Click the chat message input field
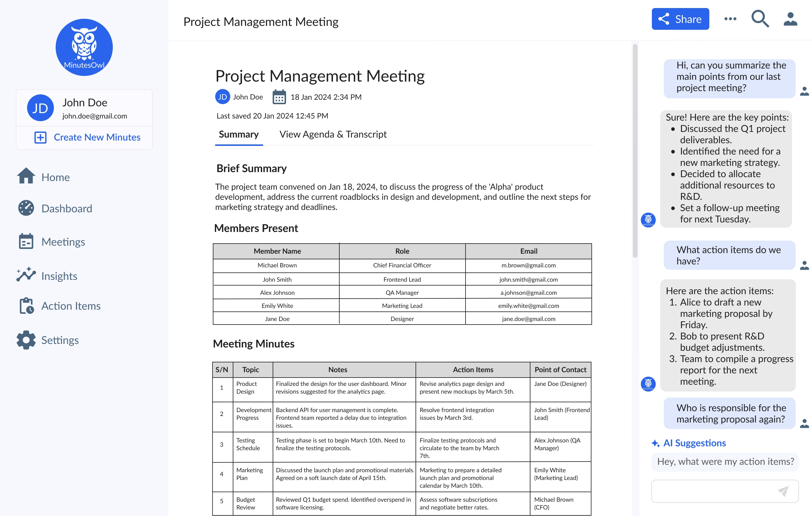This screenshot has width=812, height=516. 711,491
